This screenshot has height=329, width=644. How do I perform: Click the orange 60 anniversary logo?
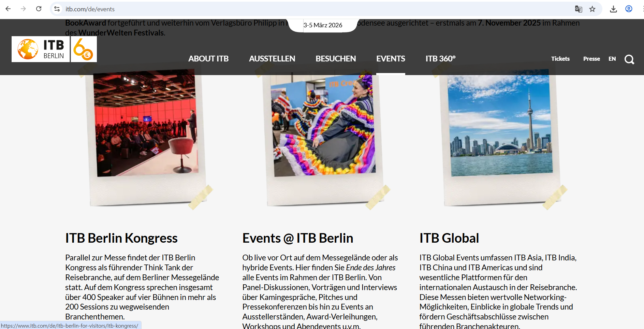point(84,49)
